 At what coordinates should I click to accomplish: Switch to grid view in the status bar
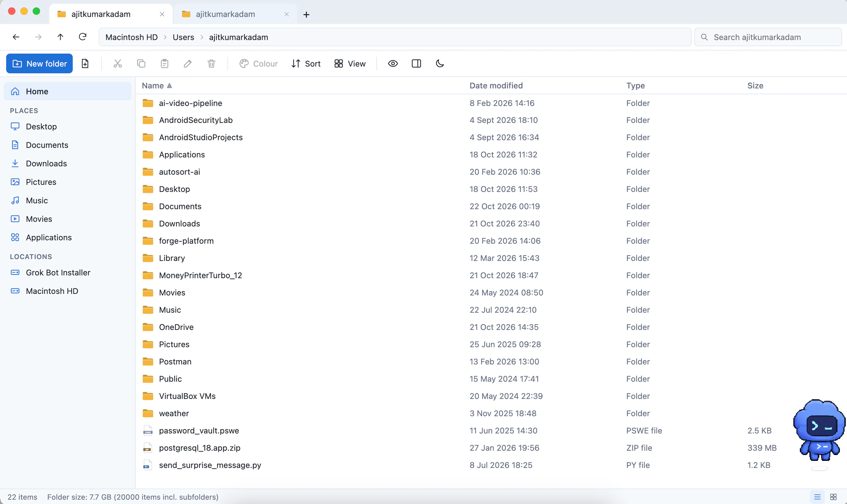point(833,497)
